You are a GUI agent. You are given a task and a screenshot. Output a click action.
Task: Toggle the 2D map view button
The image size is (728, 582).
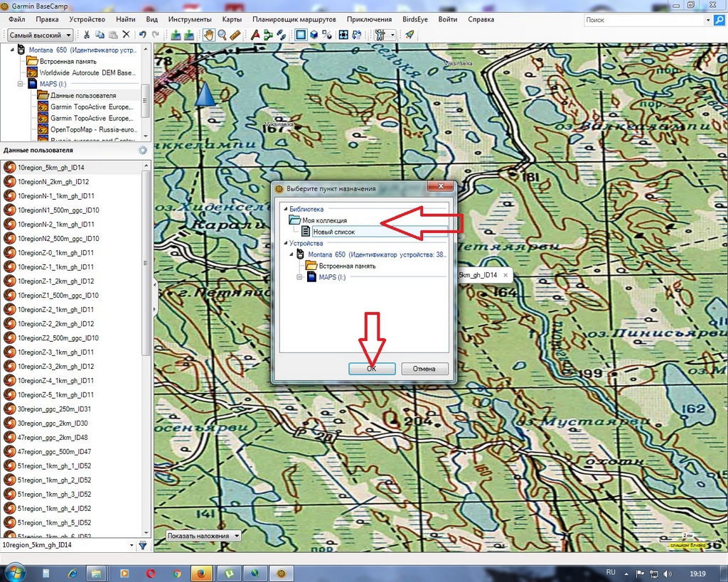coord(300,35)
